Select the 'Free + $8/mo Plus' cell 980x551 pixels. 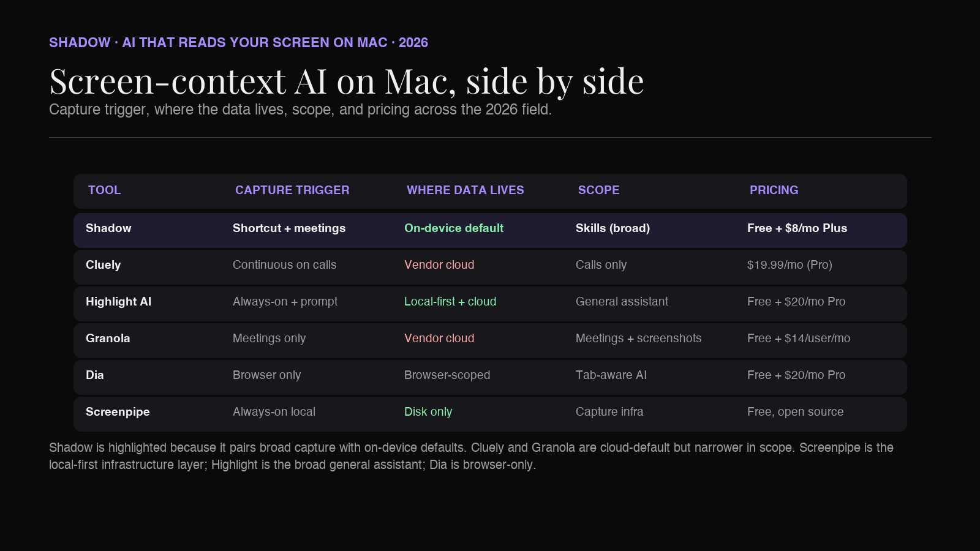coord(797,228)
